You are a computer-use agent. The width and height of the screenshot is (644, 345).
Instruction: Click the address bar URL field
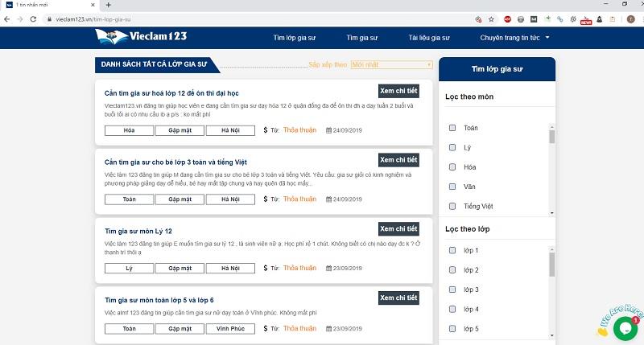tap(242, 18)
